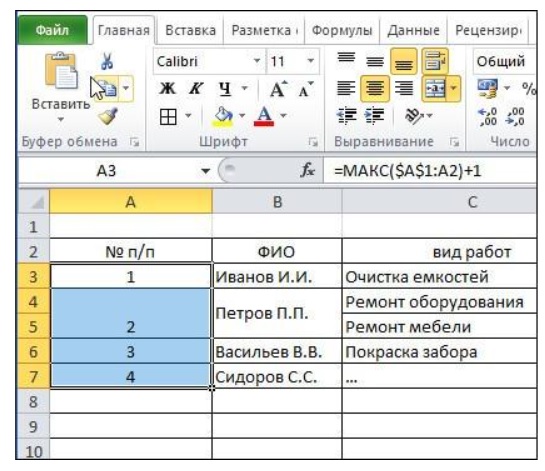This screenshot has width=545, height=471.
Task: Open Буфер обмена dialog launcher
Action: (134, 141)
